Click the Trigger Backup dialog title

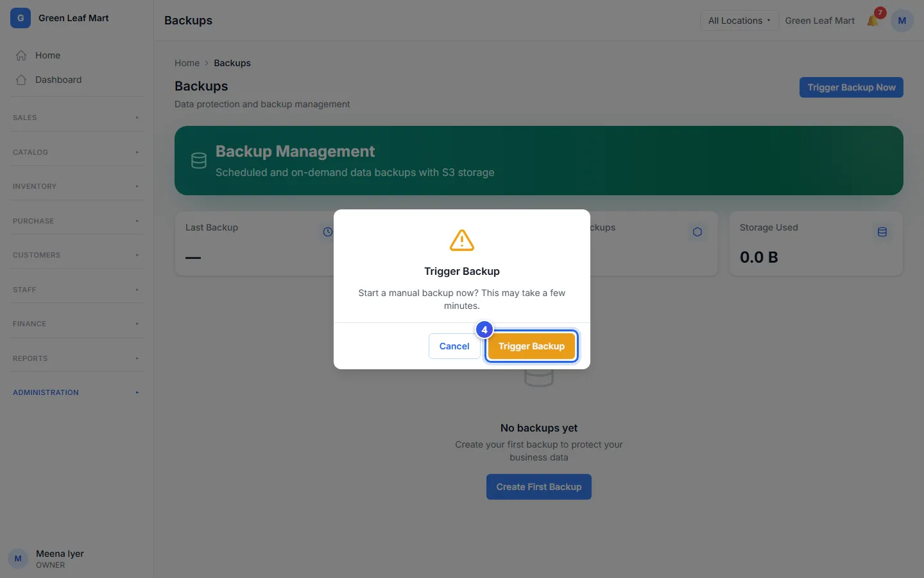[x=462, y=271]
